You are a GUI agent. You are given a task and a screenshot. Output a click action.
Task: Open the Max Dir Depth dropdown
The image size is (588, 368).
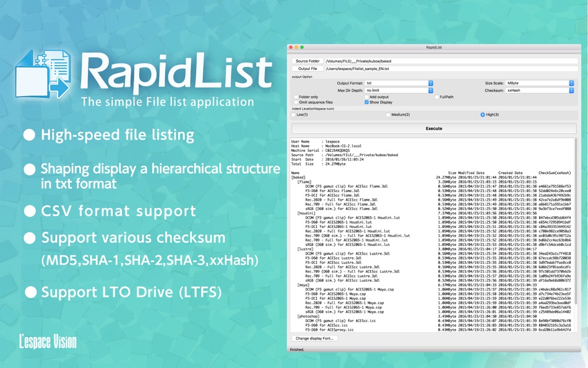(x=399, y=90)
